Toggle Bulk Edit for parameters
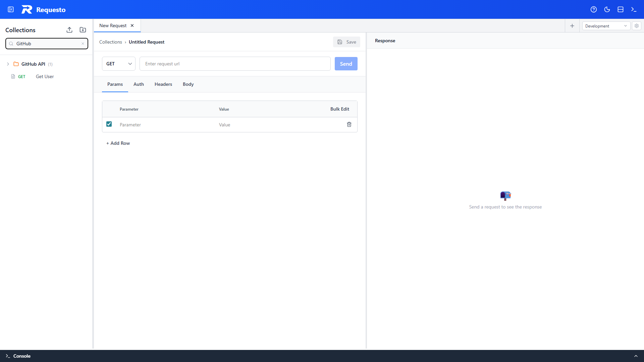This screenshot has width=644, height=362. point(339,109)
